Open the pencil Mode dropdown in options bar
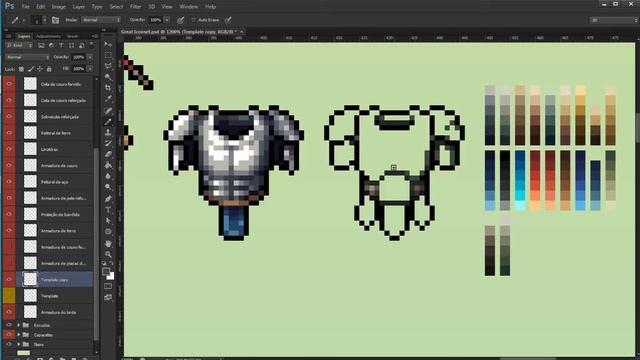This screenshot has height=360, width=640. pyautogui.click(x=101, y=20)
